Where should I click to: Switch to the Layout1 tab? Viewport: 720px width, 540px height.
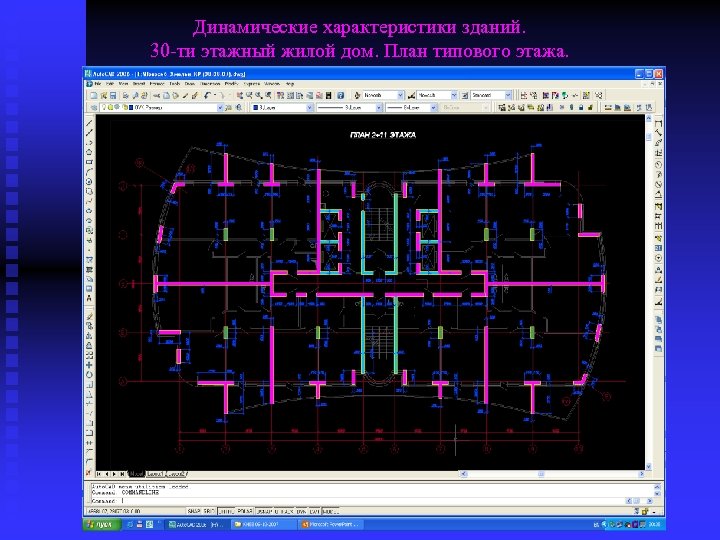(x=155, y=474)
